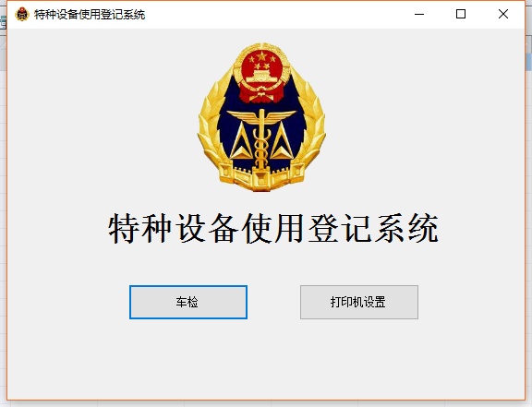The width and height of the screenshot is (532, 407).
Task: Click the right wheat wreath of the badge
Action: [x=311, y=130]
